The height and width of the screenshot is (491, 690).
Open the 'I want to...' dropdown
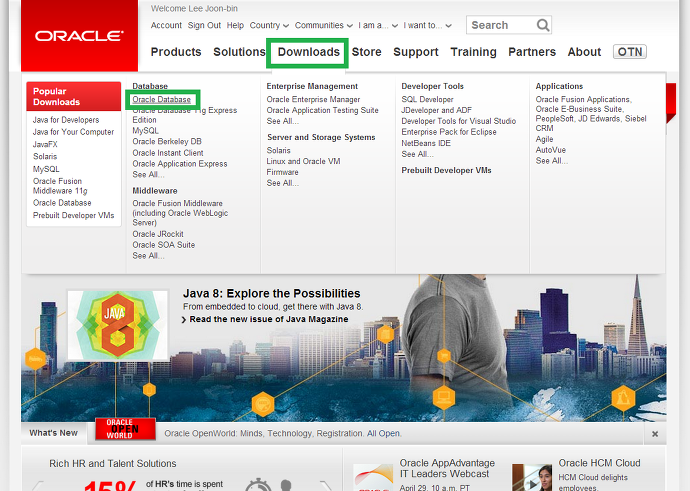tap(427, 26)
